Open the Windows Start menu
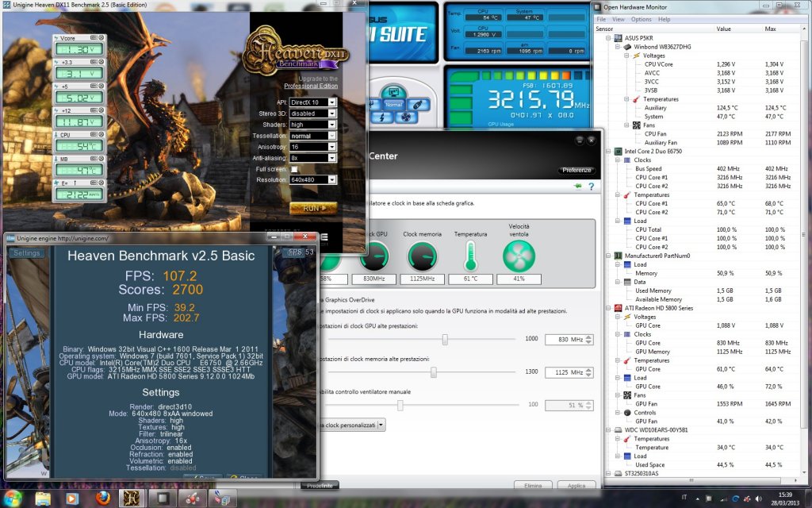This screenshot has width=812, height=508. (13, 498)
